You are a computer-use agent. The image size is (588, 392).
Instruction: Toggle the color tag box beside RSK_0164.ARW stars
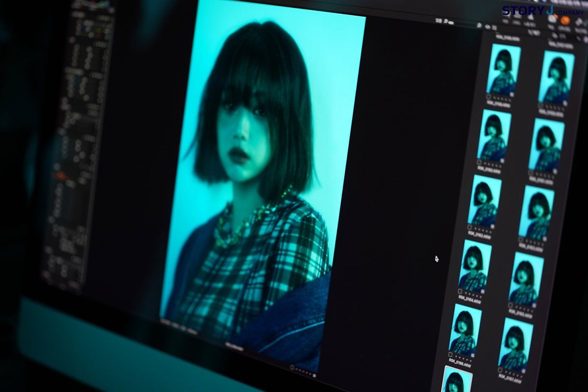(x=460, y=292)
